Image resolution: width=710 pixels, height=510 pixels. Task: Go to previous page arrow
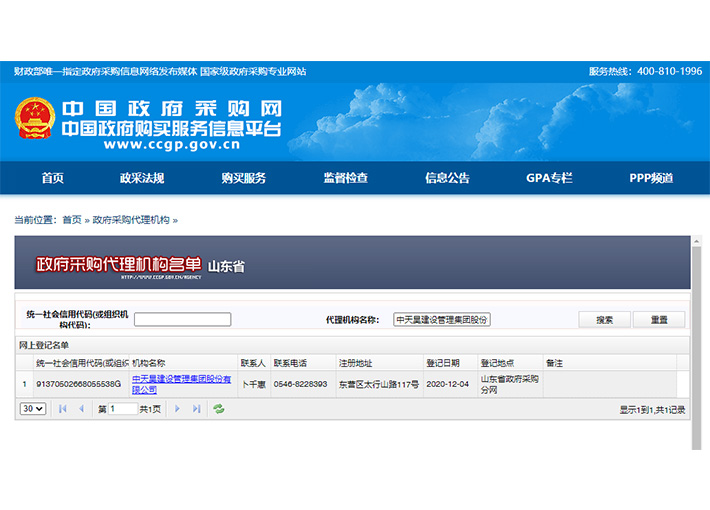point(82,409)
